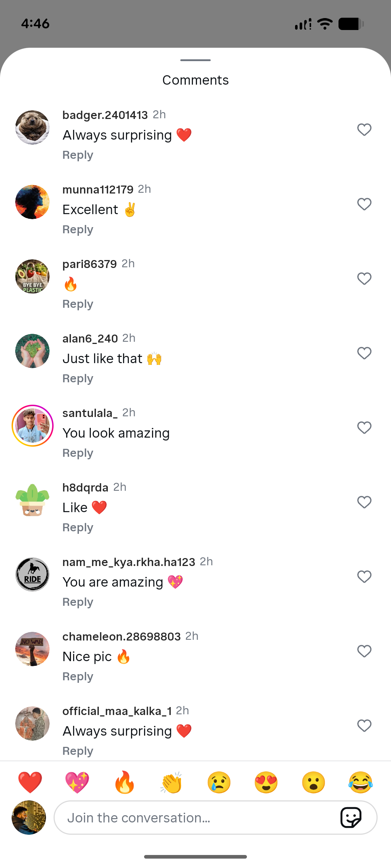Like chameleon.28698803's "Nice pic" comment
This screenshot has height=868, width=391.
364,651
